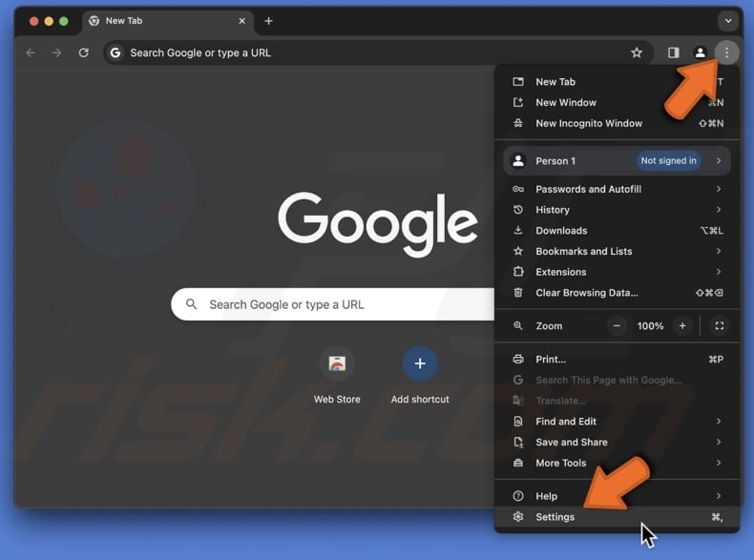Expand Passwords and Autofill chevron
Screen dimensions: 754x560
click(x=719, y=189)
